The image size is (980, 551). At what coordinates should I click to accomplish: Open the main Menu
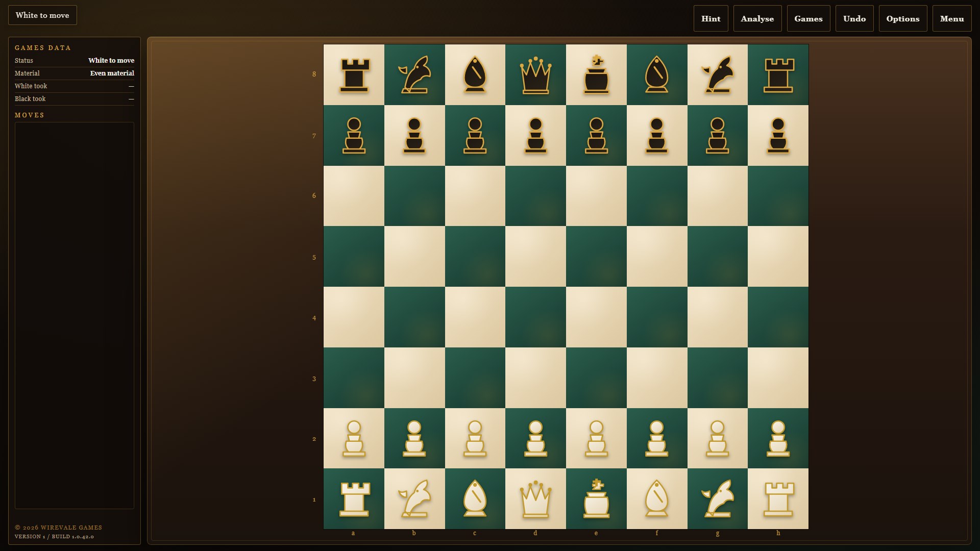tap(952, 18)
